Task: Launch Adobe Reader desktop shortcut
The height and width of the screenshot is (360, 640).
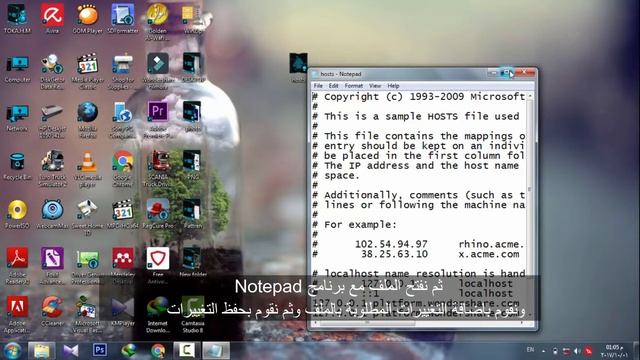Action: [17, 265]
